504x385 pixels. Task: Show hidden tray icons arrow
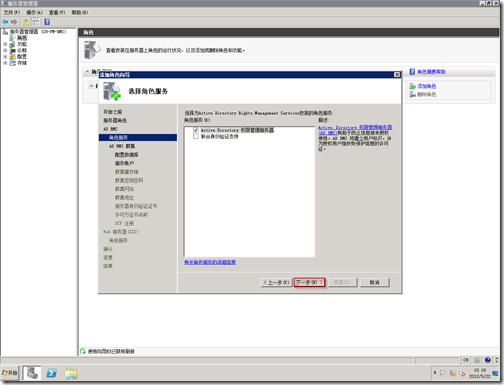click(x=435, y=373)
